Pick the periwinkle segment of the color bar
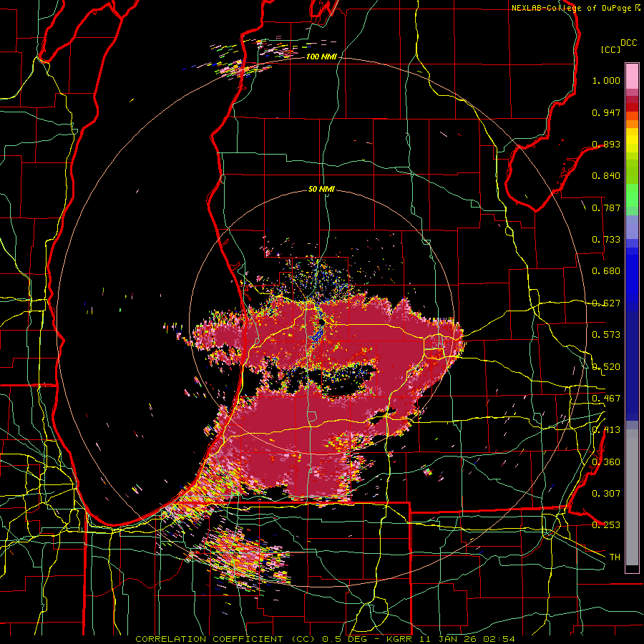 pyautogui.click(x=632, y=227)
